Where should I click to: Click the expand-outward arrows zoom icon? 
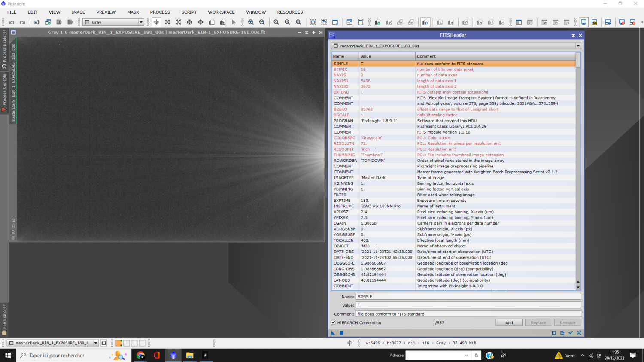pyautogui.click(x=167, y=22)
